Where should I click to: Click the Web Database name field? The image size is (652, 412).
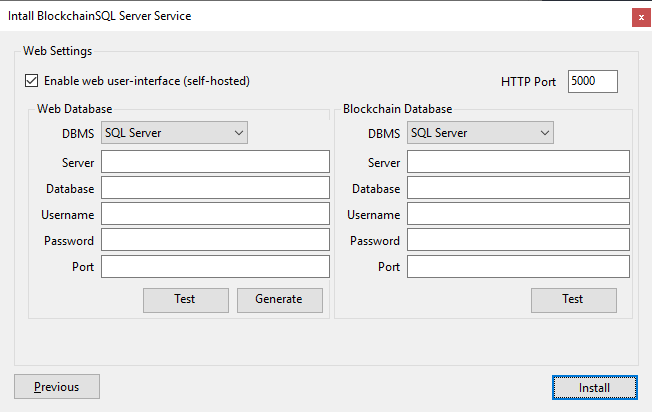pyautogui.click(x=215, y=188)
